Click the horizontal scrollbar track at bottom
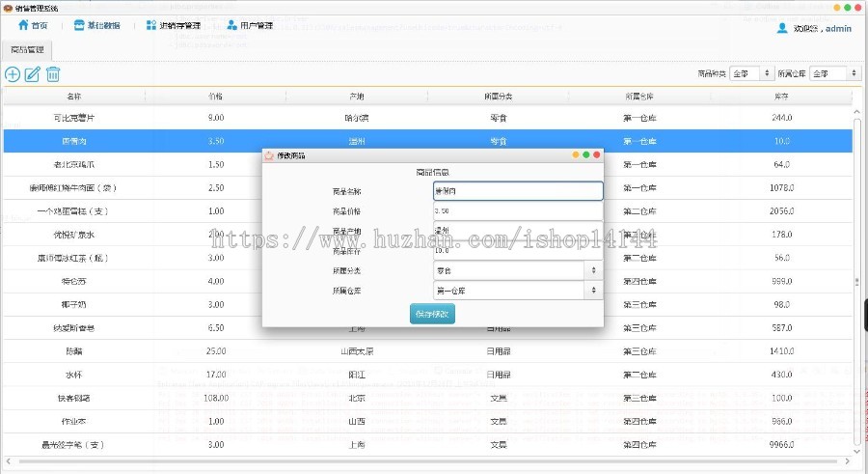 pos(428,461)
